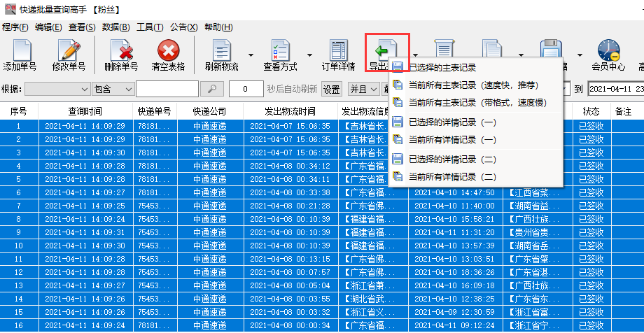Open the 工具(T) menu
The width and height of the screenshot is (644, 333).
tap(150, 27)
